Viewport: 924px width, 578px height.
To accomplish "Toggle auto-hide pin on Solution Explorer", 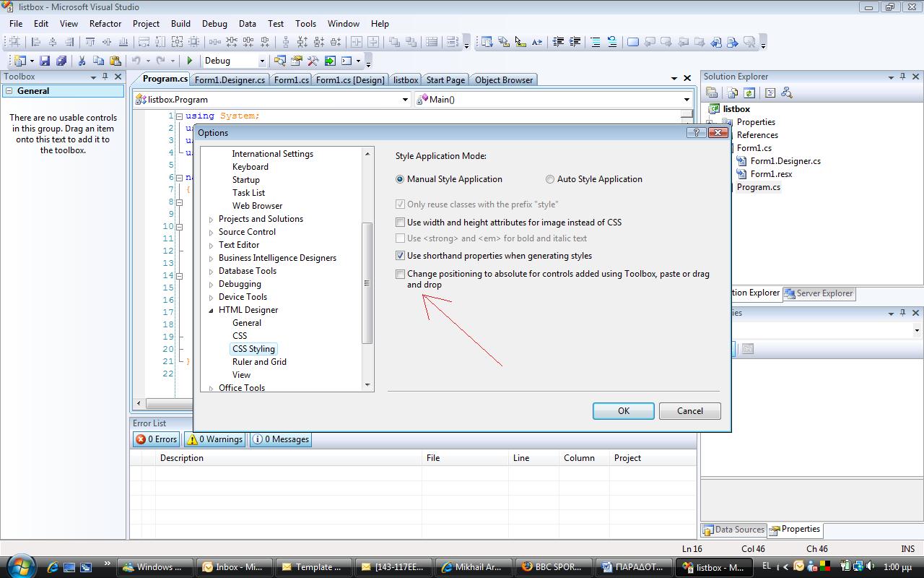I will click(902, 77).
